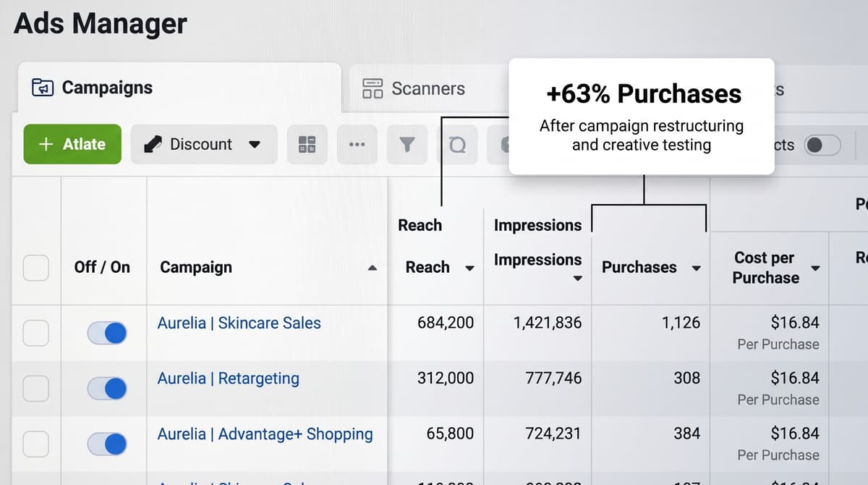Click the Campaigns folder icon

click(43, 88)
